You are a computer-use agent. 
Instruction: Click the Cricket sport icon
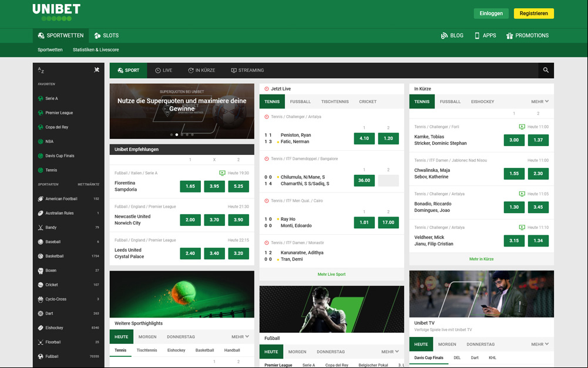(41, 285)
